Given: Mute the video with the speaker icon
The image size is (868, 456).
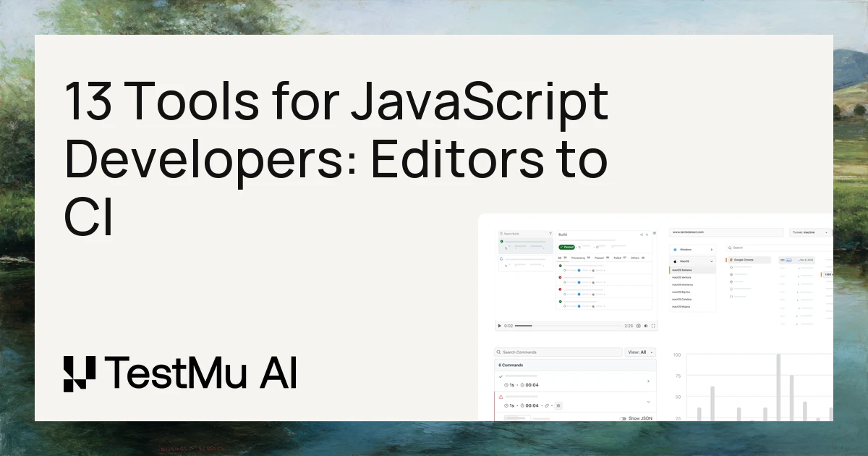Looking at the screenshot, I should click(646, 326).
